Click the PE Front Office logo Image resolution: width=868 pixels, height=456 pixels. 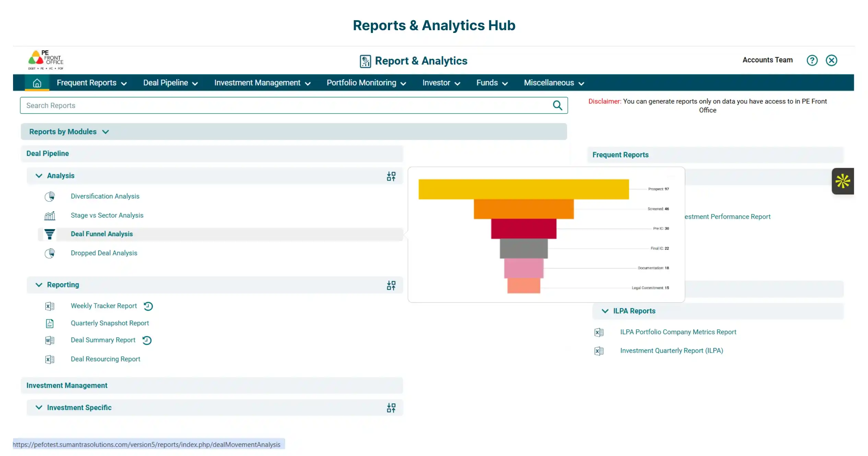(46, 60)
